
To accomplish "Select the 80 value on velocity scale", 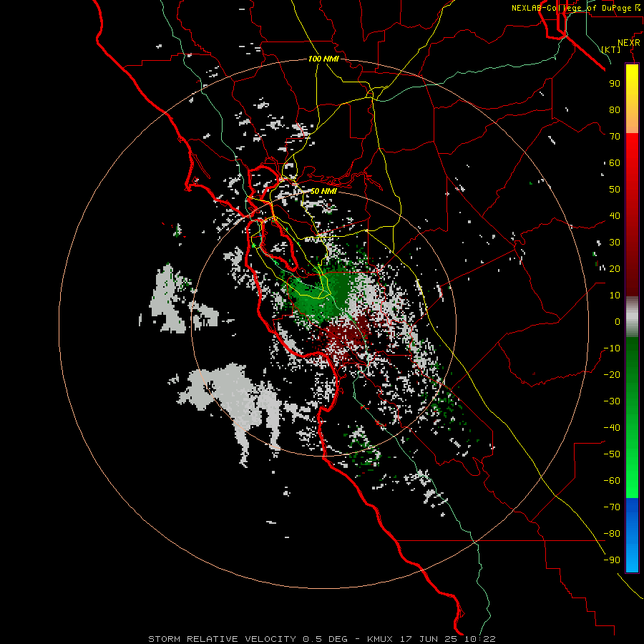I will [615, 110].
